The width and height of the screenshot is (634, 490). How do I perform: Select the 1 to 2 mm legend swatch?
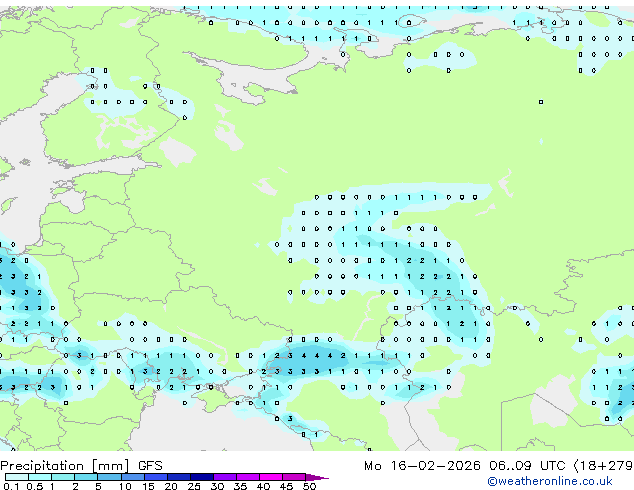pyautogui.click(x=63, y=477)
